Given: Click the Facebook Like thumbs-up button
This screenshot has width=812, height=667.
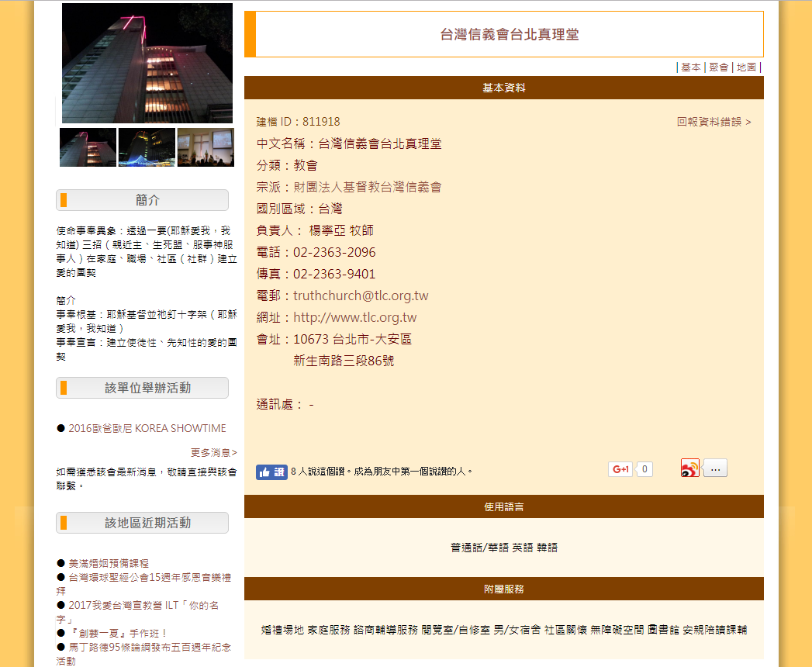Looking at the screenshot, I should [271, 472].
